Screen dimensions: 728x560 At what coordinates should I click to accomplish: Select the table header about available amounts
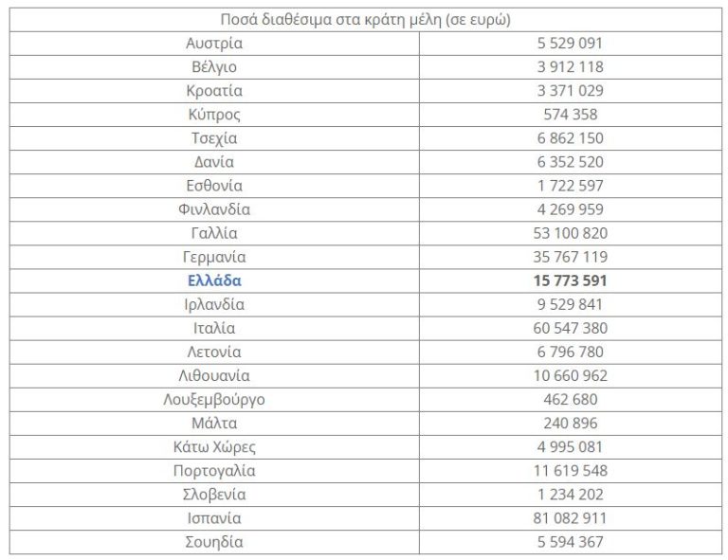(x=365, y=19)
